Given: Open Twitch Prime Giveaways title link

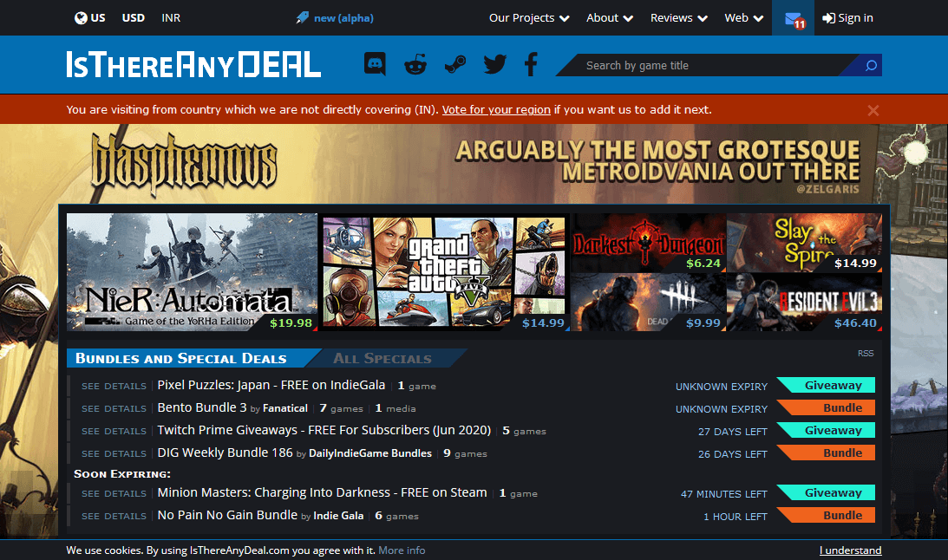Looking at the screenshot, I should click(324, 430).
